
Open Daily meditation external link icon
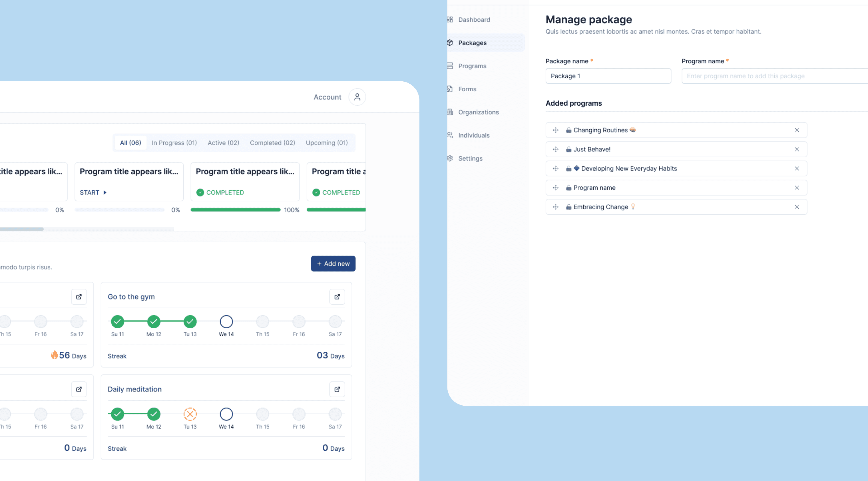pyautogui.click(x=337, y=389)
